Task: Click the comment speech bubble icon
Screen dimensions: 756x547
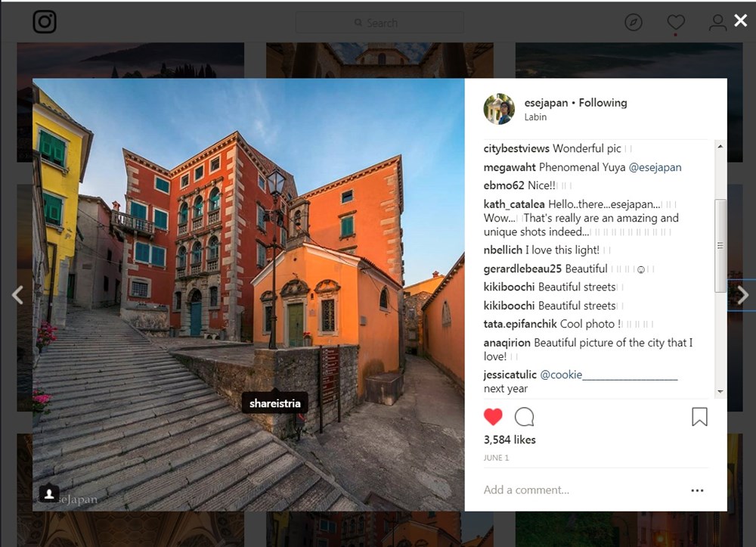Action: [524, 417]
